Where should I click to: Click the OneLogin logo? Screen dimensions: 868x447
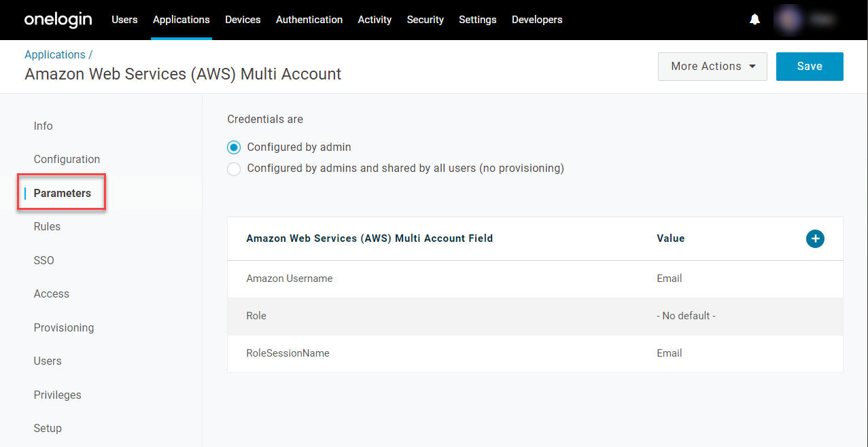point(58,20)
